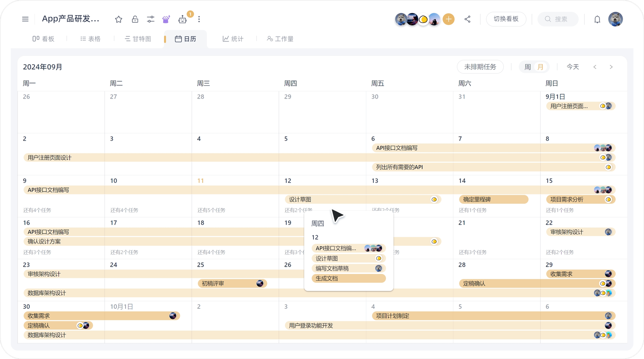Viewport: 644px width, 359px height.
Task: Switch to the 甘特图 Gantt tab
Action: pyautogui.click(x=138, y=39)
